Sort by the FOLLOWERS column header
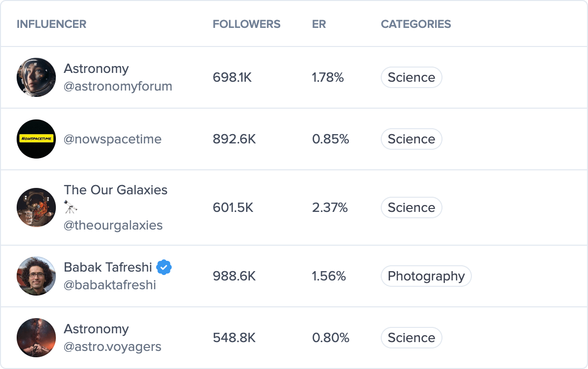This screenshot has height=369, width=588. (246, 24)
